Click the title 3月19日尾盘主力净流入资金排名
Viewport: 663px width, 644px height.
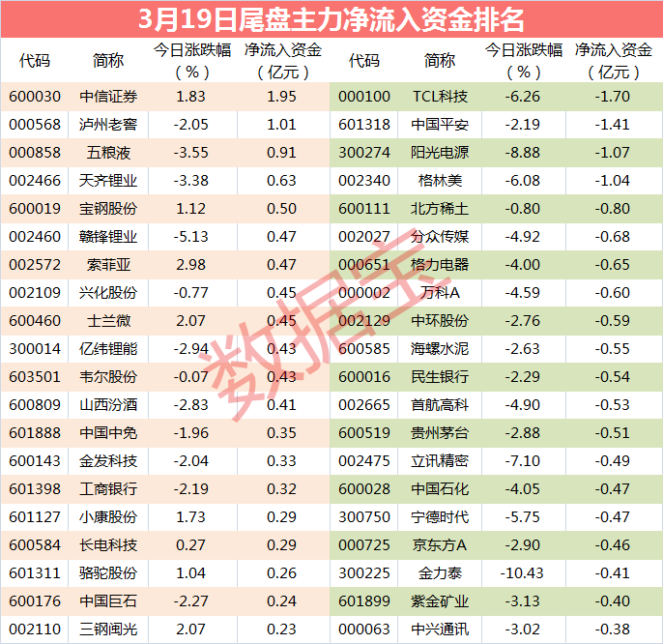[x=331, y=19]
